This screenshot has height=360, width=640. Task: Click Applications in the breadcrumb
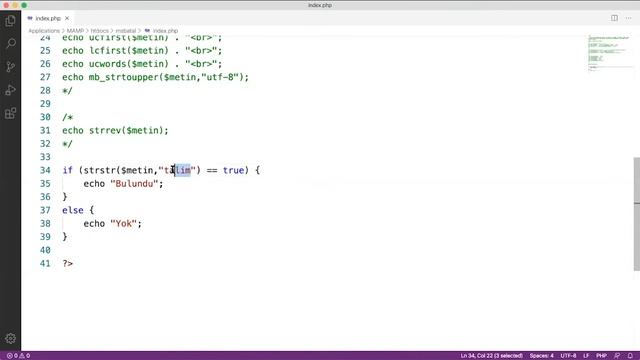pyautogui.click(x=44, y=31)
